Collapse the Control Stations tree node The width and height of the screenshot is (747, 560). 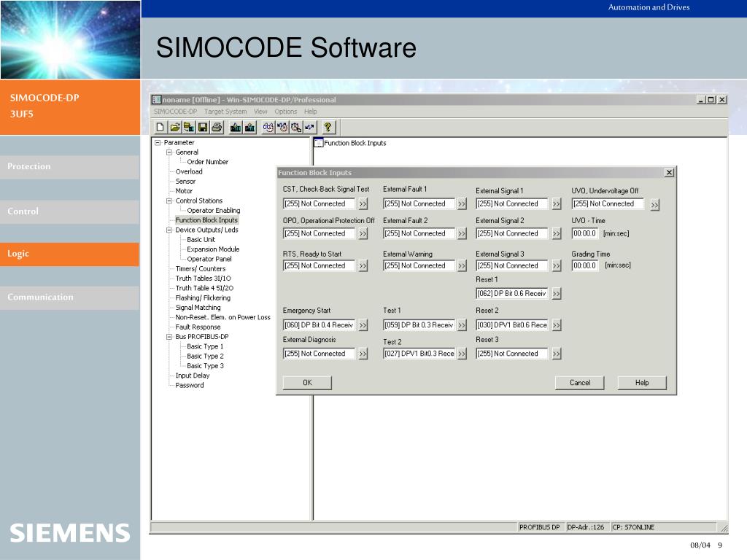click(169, 201)
